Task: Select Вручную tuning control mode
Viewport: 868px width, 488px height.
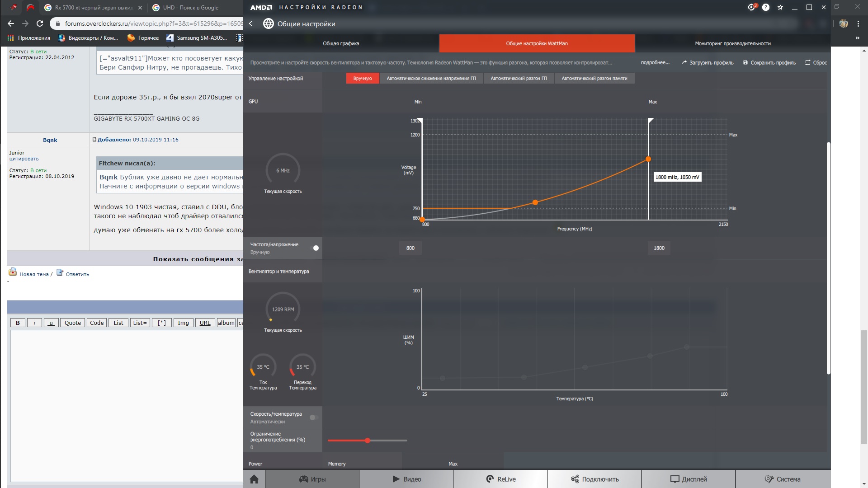Action: (362, 79)
